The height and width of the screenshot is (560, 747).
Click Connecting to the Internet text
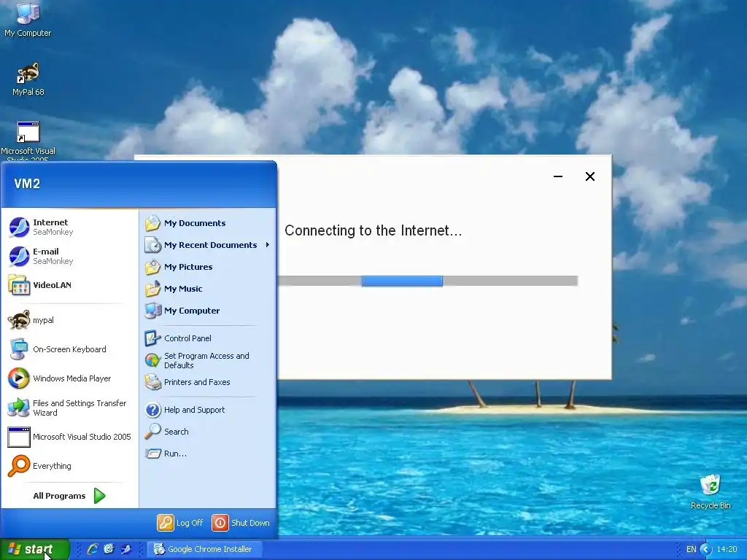click(373, 230)
